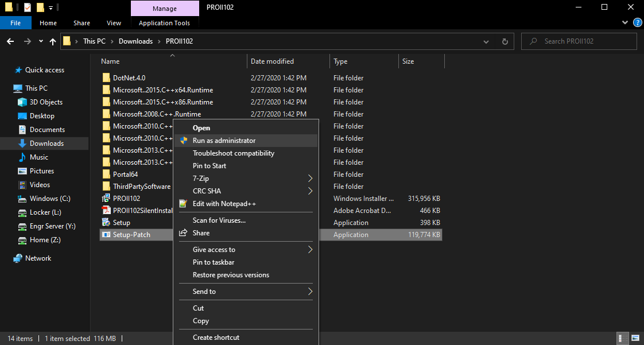
Task: Open the recent locations dropdown arrow
Action: click(41, 41)
